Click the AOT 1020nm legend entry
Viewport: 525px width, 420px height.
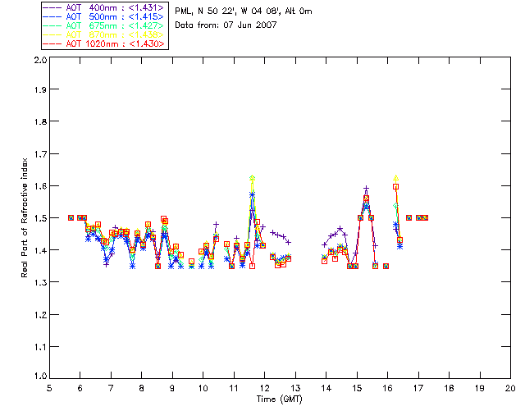point(104,43)
